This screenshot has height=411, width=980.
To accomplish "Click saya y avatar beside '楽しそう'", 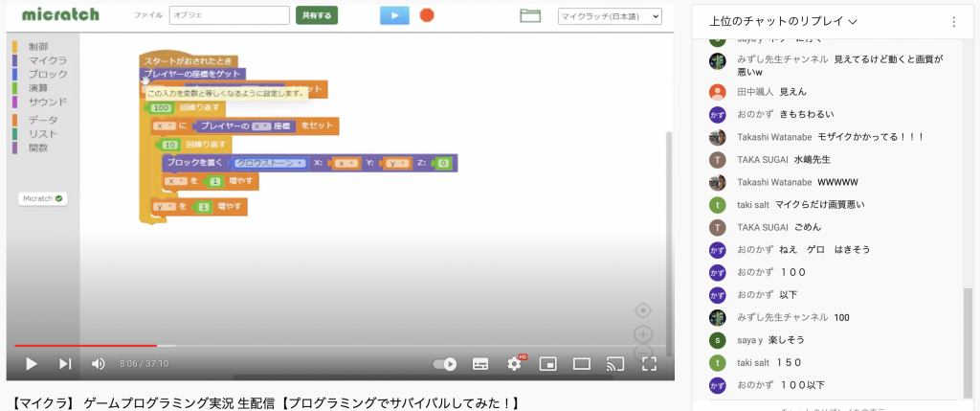I will (x=718, y=340).
